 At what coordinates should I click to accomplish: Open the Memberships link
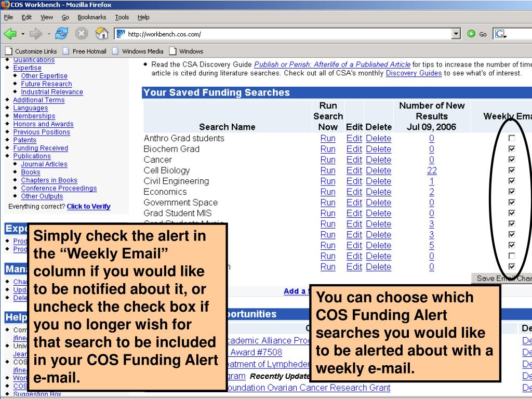tap(34, 116)
